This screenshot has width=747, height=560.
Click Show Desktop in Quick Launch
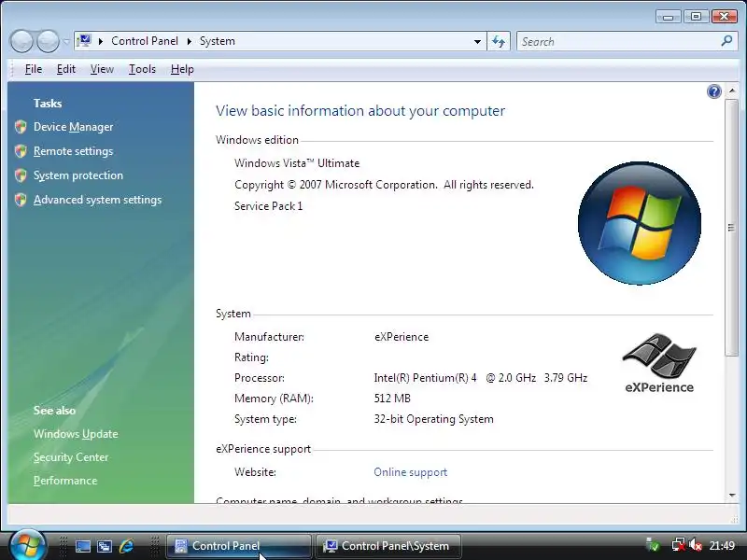pyautogui.click(x=83, y=546)
